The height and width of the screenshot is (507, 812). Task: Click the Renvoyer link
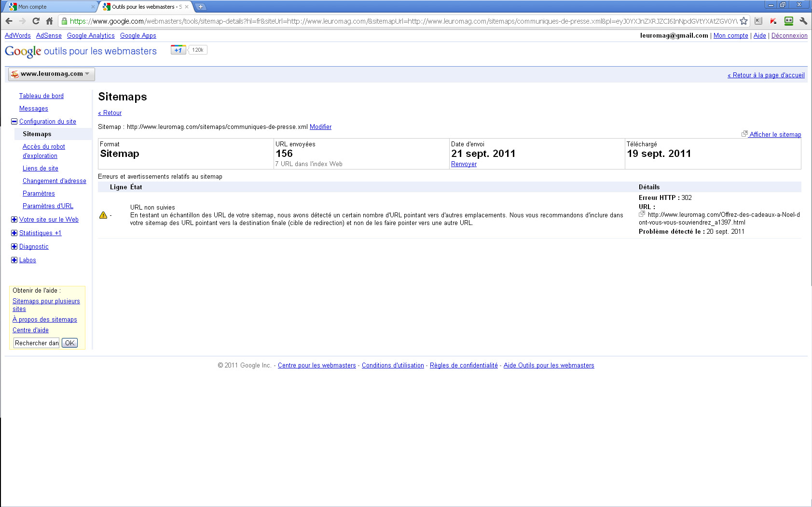(464, 164)
